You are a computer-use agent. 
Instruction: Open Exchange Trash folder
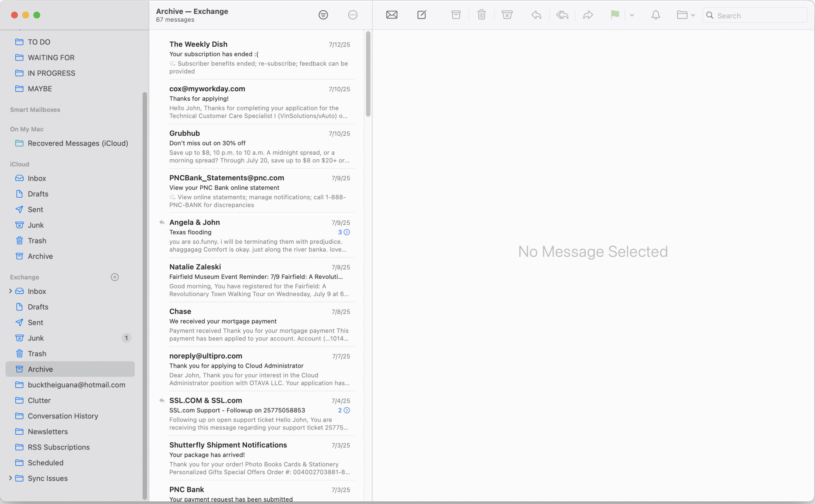70,354
